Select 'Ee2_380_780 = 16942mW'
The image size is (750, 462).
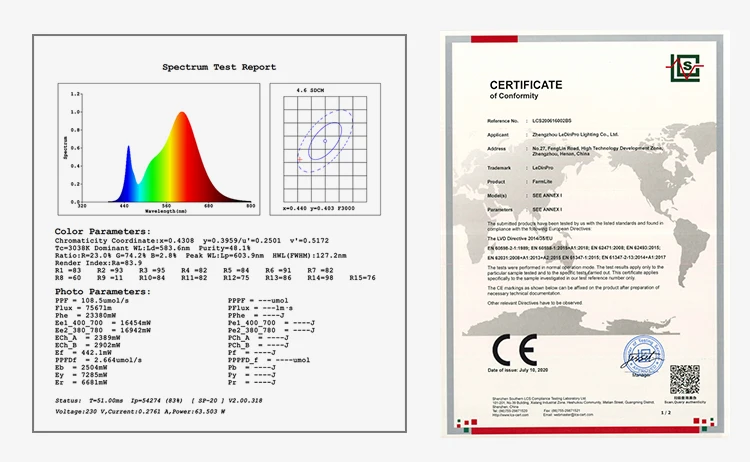[x=102, y=330]
